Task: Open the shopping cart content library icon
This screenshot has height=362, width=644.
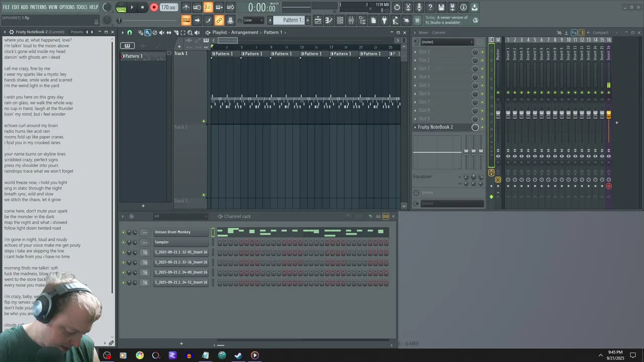Action: (x=418, y=20)
